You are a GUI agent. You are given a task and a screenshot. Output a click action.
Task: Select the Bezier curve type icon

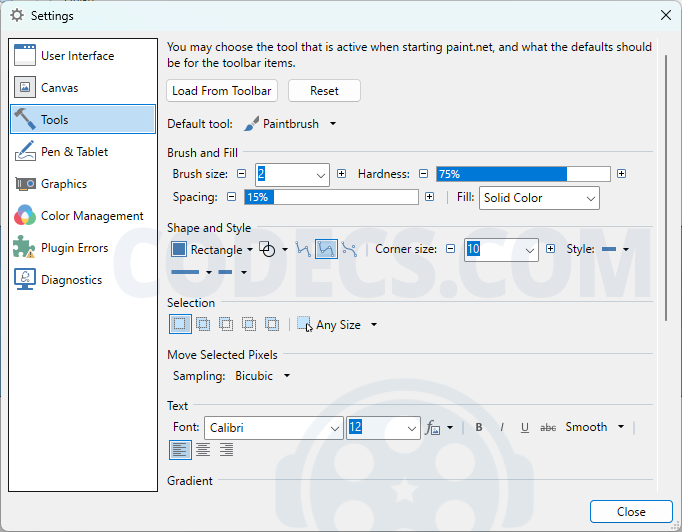(x=349, y=249)
